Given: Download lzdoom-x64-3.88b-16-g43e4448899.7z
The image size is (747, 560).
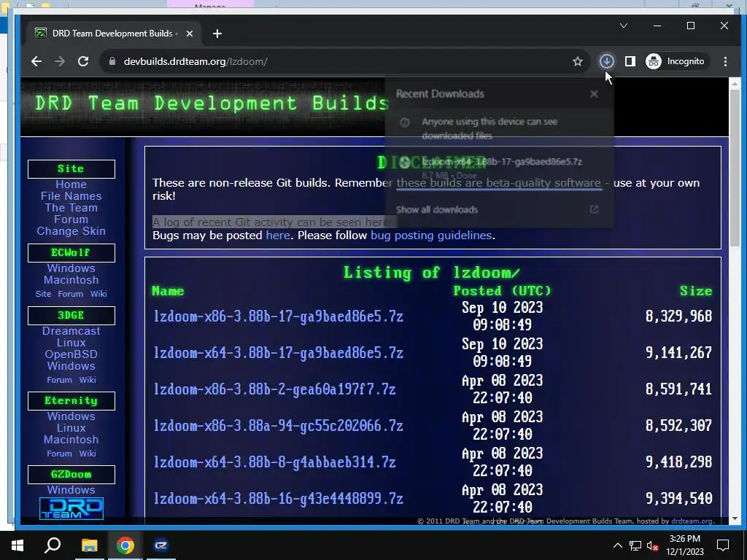Looking at the screenshot, I should point(278,499).
